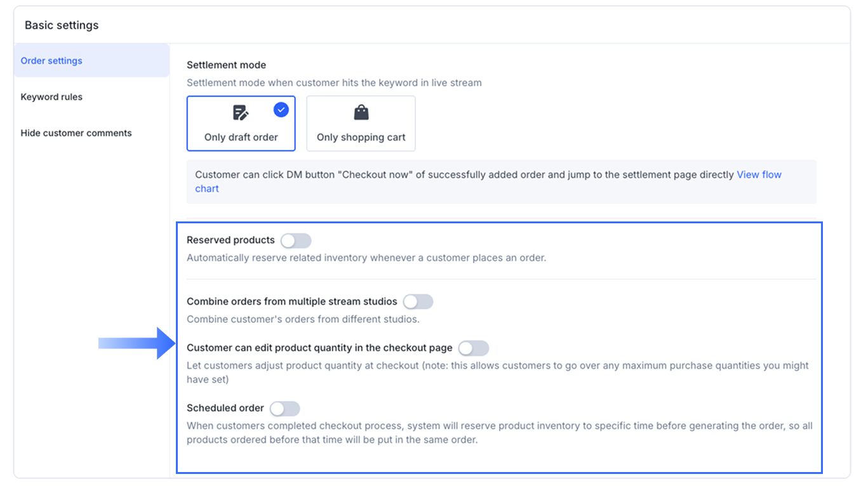The height and width of the screenshot is (486, 868).
Task: Toggle customer edit product quantity switch
Action: (x=474, y=348)
